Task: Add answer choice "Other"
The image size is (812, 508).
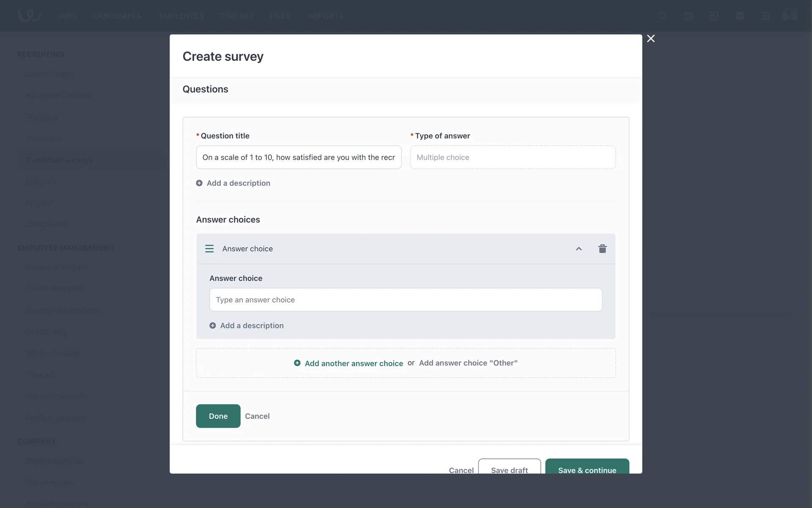Action: click(x=468, y=363)
